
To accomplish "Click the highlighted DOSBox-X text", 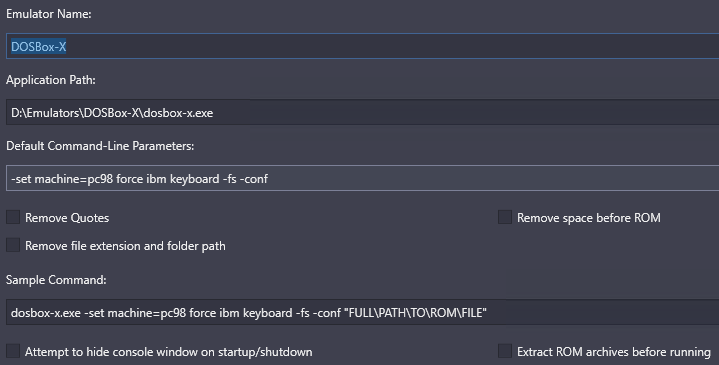I will point(39,46).
